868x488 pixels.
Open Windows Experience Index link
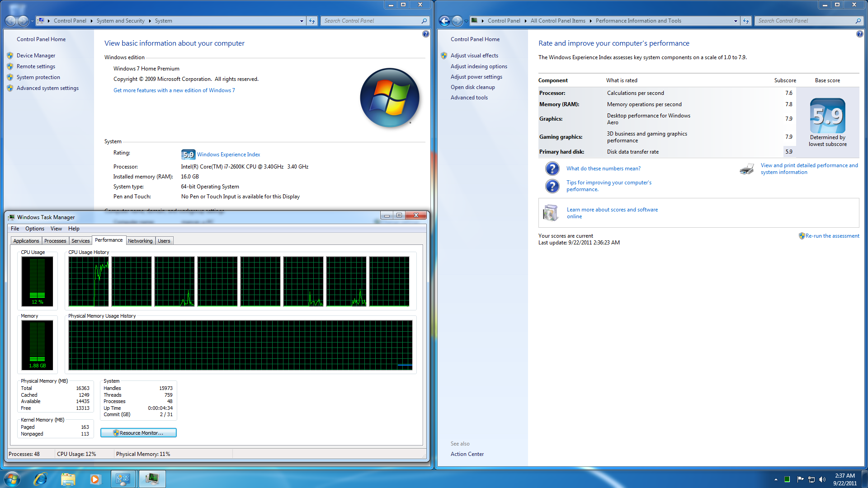pyautogui.click(x=229, y=155)
